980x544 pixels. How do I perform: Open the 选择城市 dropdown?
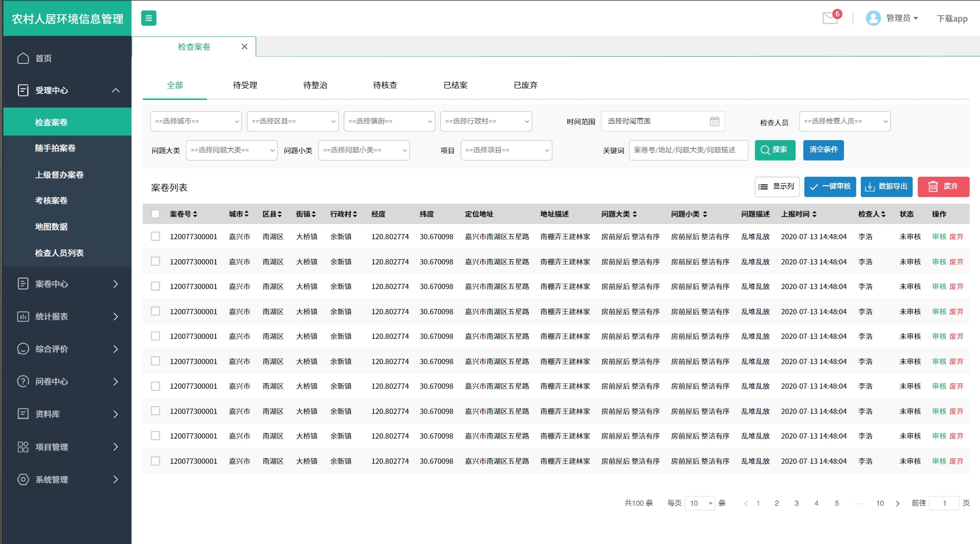pos(196,121)
